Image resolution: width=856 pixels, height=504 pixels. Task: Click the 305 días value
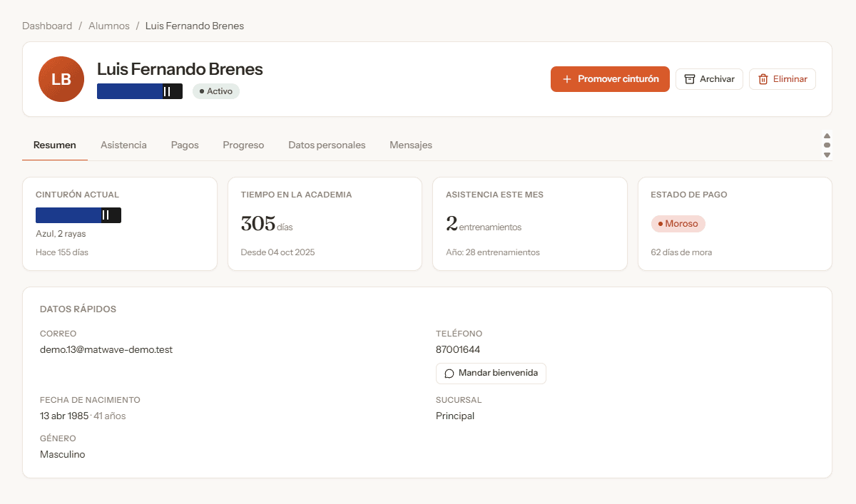tap(267, 224)
